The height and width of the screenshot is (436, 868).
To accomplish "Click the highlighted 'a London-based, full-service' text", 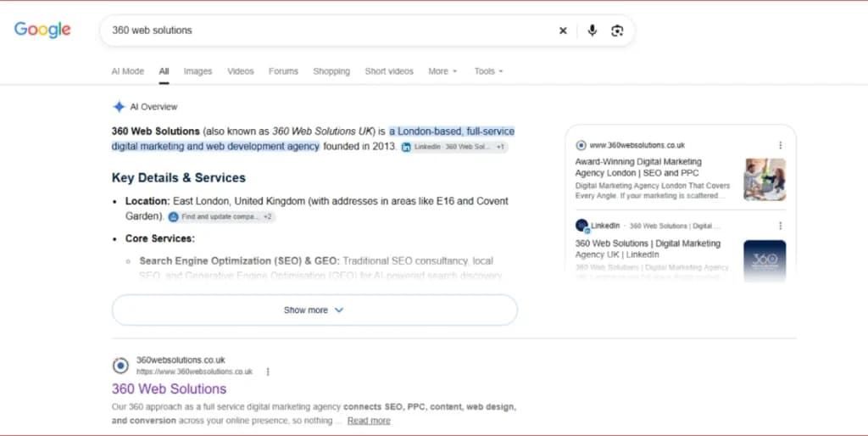I will [452, 131].
